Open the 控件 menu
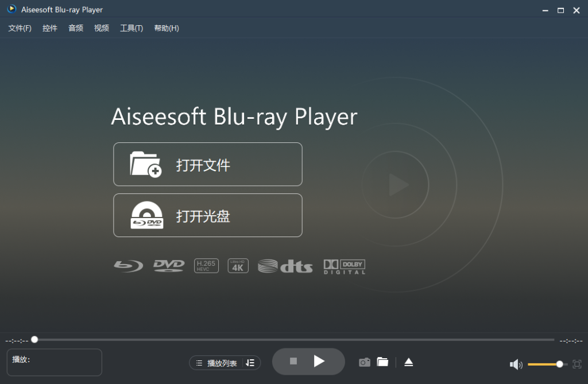588x384 pixels. [50, 28]
